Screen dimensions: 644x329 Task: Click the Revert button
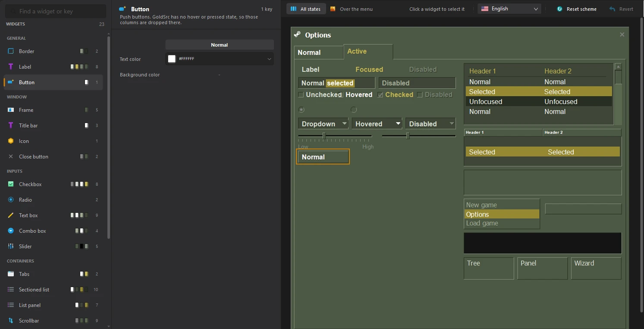click(621, 9)
